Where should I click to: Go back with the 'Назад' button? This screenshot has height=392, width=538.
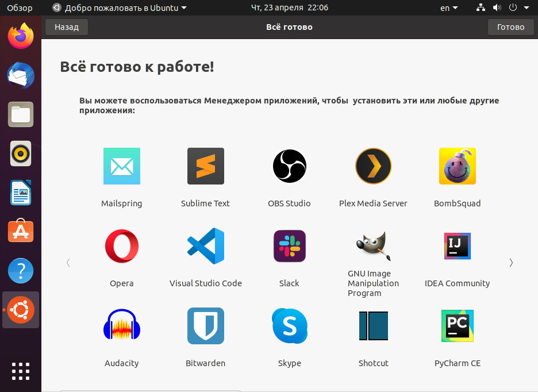point(67,27)
